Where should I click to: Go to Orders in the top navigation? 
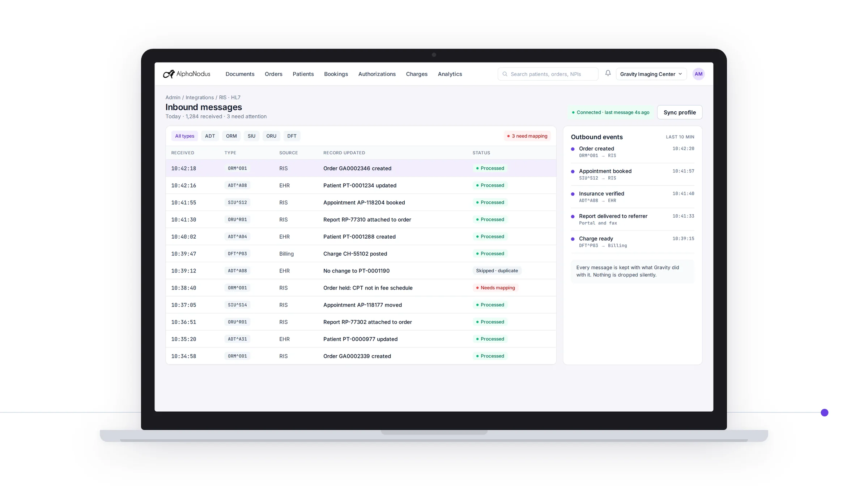coord(273,74)
